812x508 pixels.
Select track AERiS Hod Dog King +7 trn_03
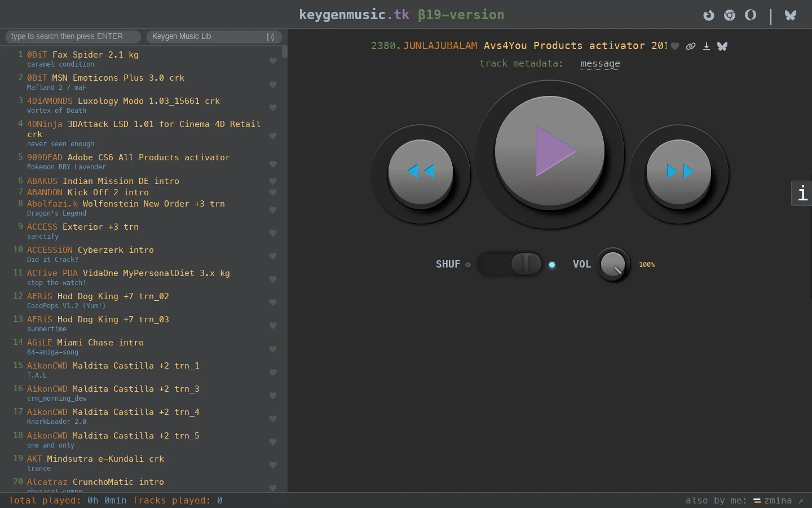pyautogui.click(x=98, y=319)
